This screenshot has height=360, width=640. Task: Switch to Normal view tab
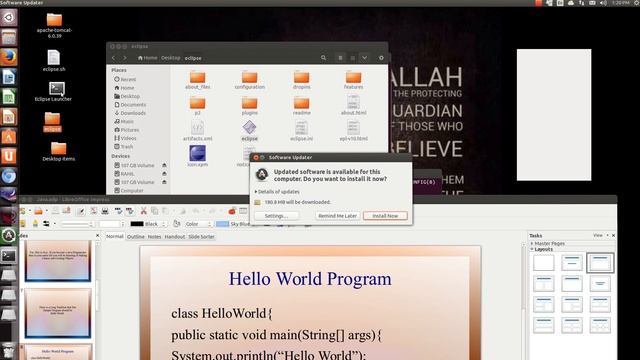pos(115,236)
